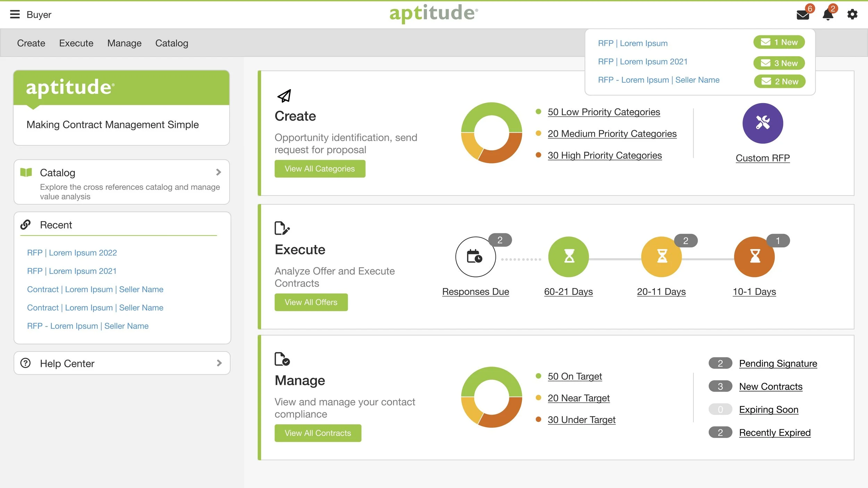Open the Manage menu tab
Viewport: 868px width, 488px height.
tap(124, 43)
